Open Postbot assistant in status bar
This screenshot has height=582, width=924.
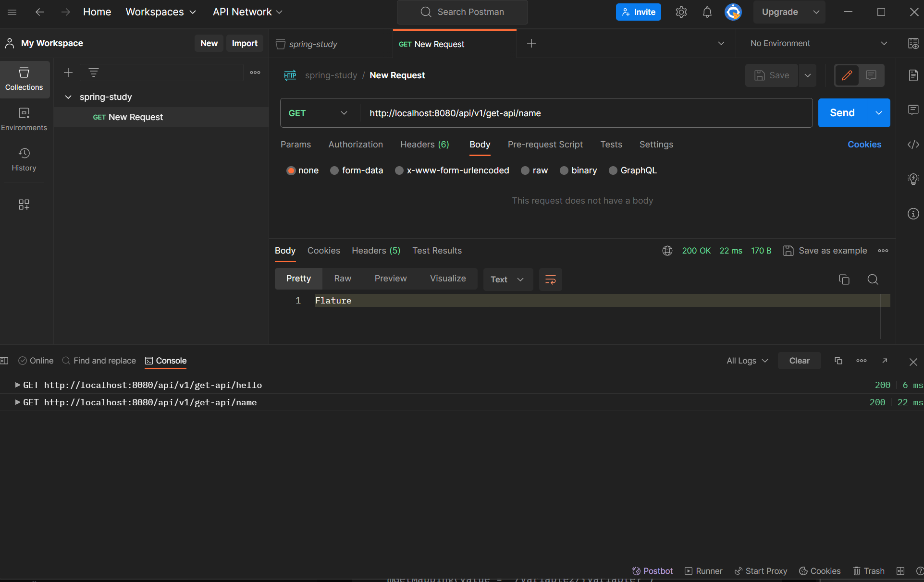tap(652, 571)
